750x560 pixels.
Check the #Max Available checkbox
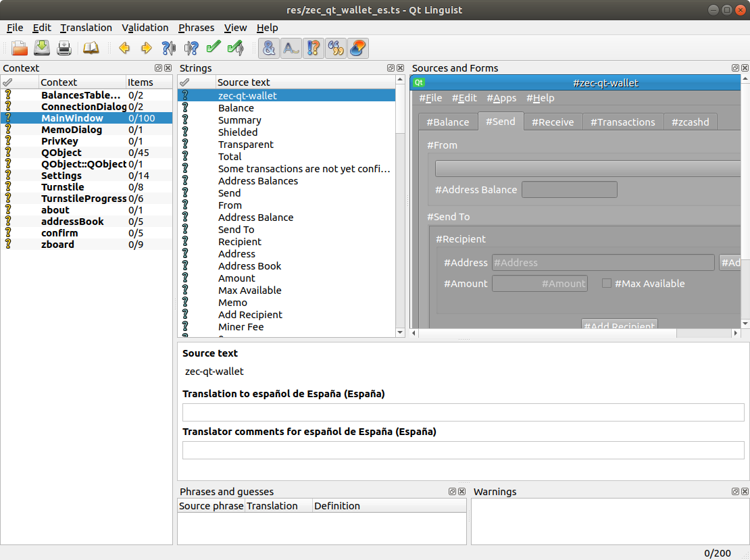607,283
